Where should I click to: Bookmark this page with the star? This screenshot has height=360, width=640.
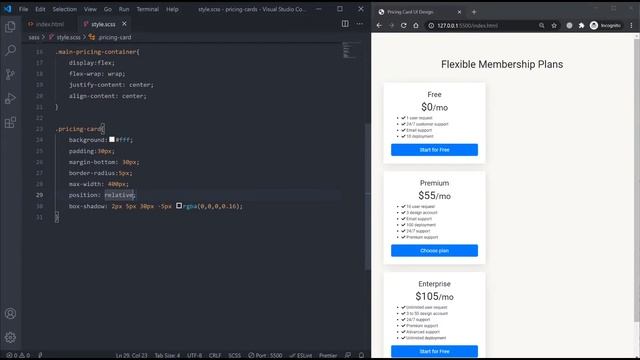pyautogui.click(x=554, y=25)
